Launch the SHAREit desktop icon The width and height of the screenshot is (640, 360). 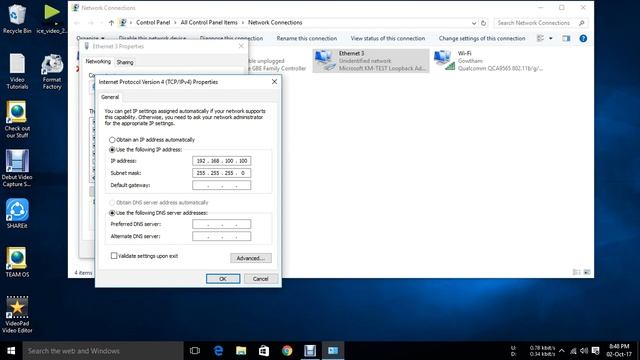[17, 213]
